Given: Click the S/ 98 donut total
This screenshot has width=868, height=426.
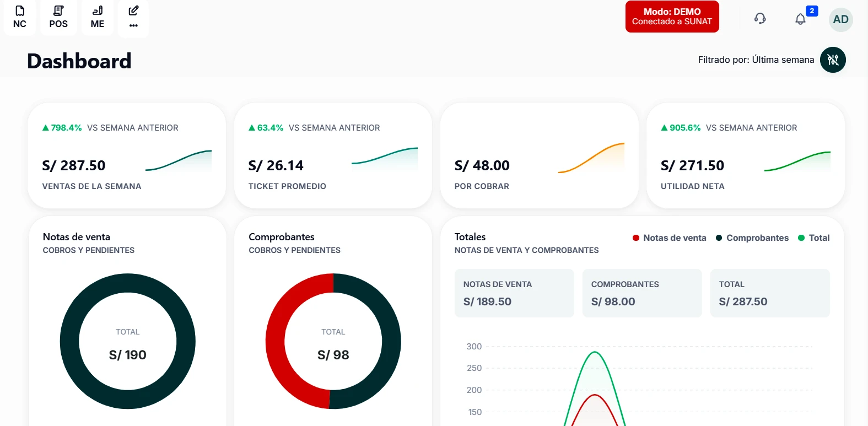Looking at the screenshot, I should (x=333, y=355).
